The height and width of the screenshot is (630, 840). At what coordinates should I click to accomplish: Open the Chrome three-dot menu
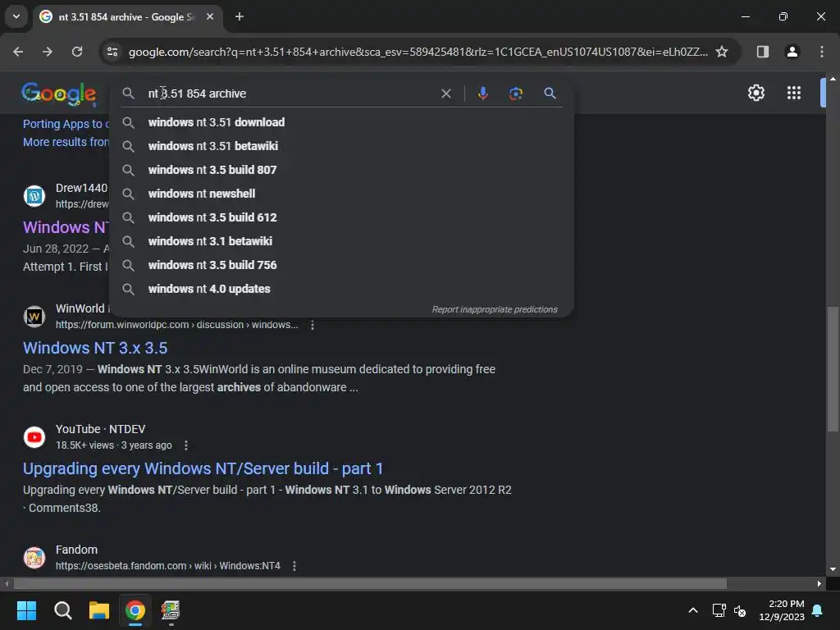[821, 52]
